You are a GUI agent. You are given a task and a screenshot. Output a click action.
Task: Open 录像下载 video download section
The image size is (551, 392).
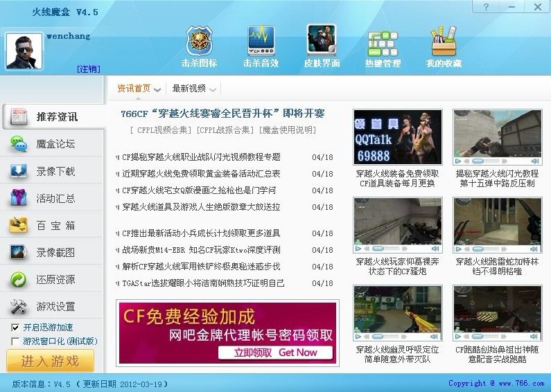click(x=53, y=171)
